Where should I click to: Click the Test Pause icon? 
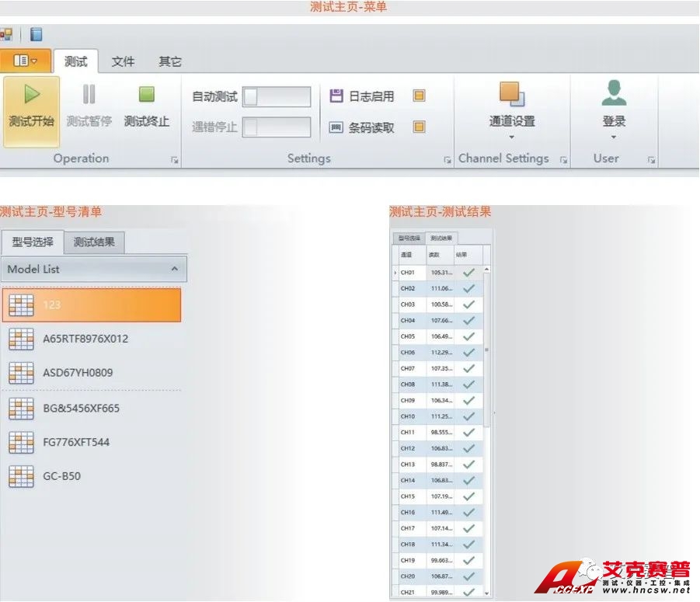pos(89,95)
